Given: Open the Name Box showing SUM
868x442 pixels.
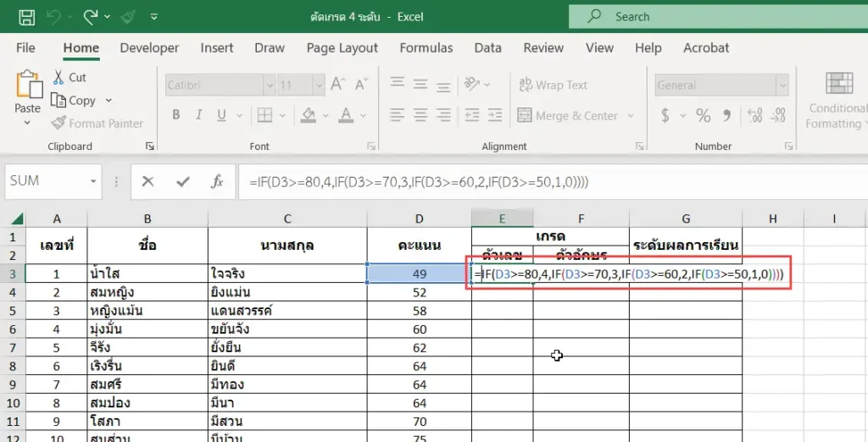Looking at the screenshot, I should 53,181.
